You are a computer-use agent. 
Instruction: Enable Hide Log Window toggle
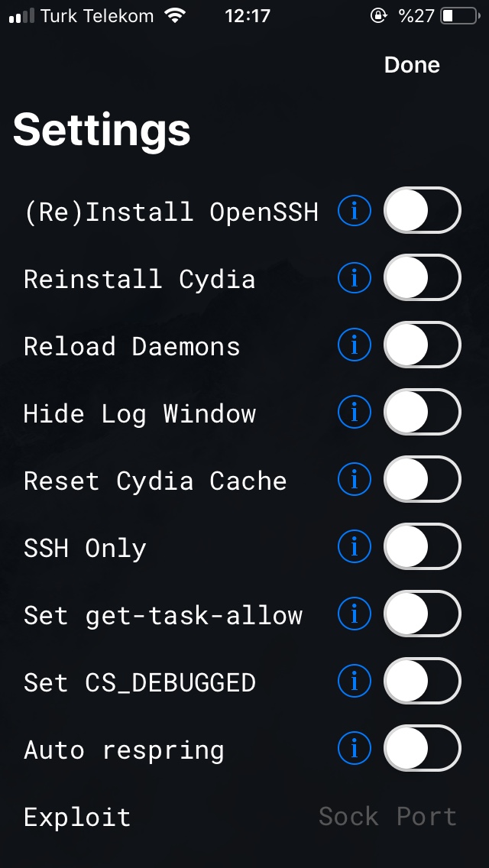(x=423, y=412)
